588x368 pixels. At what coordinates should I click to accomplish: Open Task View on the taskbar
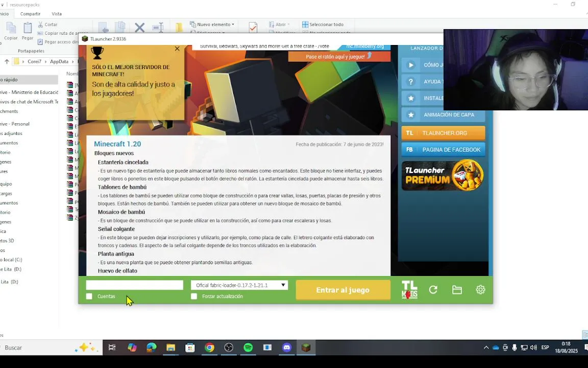click(x=112, y=348)
